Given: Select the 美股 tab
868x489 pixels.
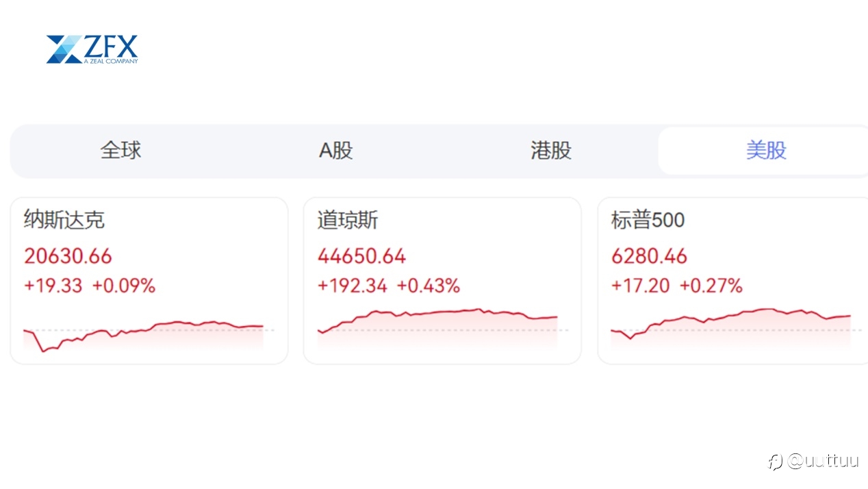Looking at the screenshot, I should pyautogui.click(x=766, y=150).
